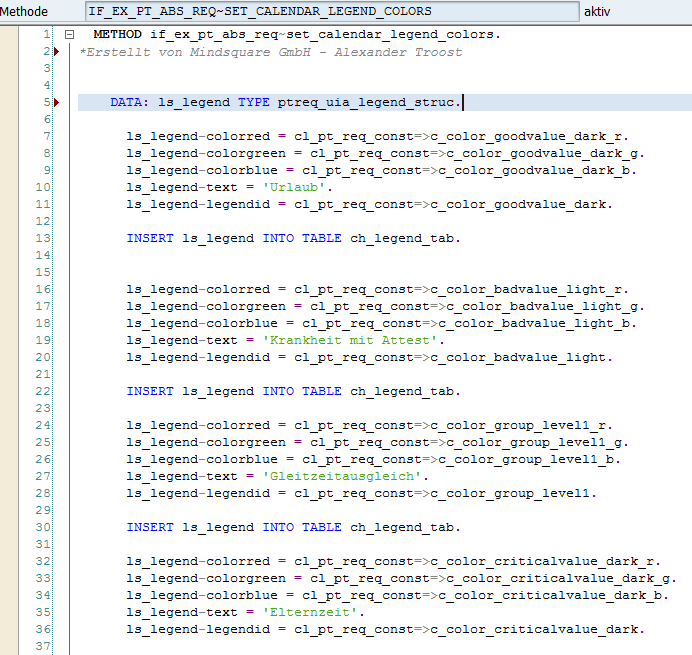The image size is (692, 655).
Task: Click the DATA keyword on line 5
Action: (x=126, y=102)
